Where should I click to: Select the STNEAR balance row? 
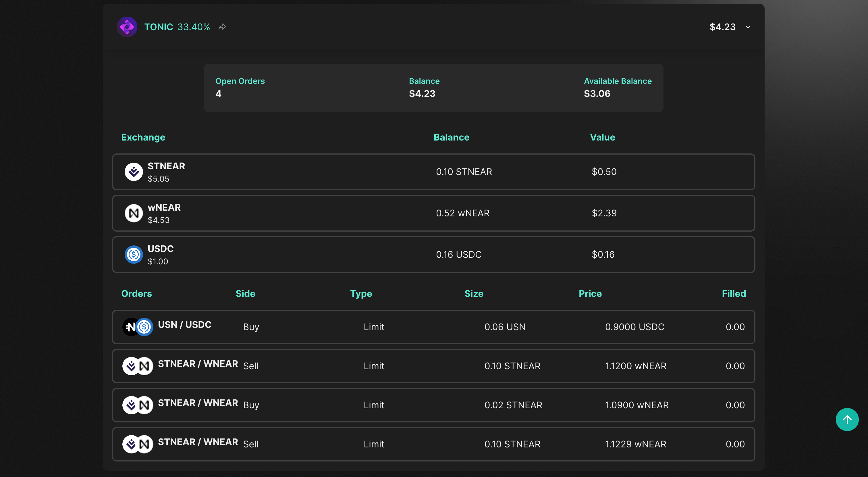(433, 172)
